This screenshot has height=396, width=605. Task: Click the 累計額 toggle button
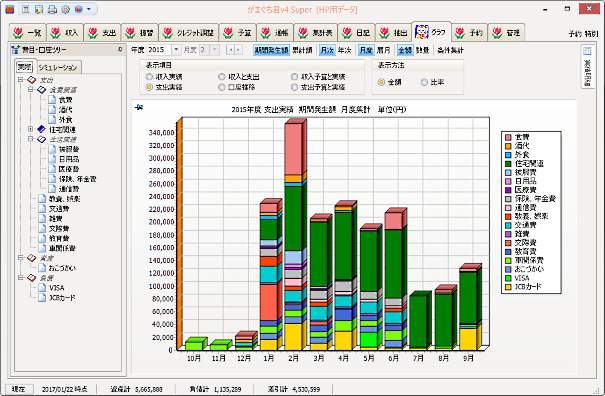click(302, 50)
